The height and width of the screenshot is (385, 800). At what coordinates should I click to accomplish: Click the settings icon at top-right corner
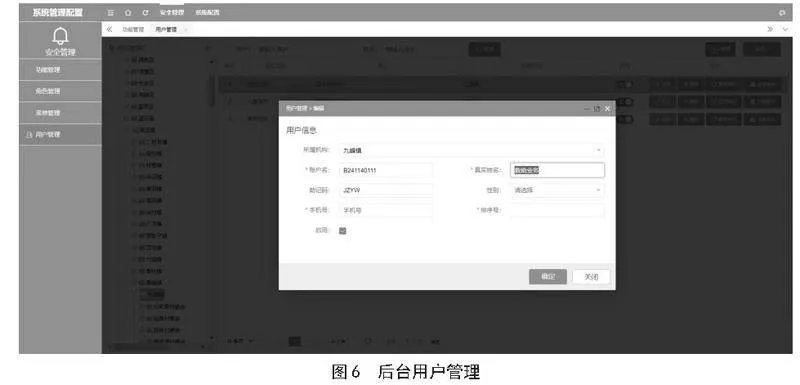pyautogui.click(x=782, y=13)
